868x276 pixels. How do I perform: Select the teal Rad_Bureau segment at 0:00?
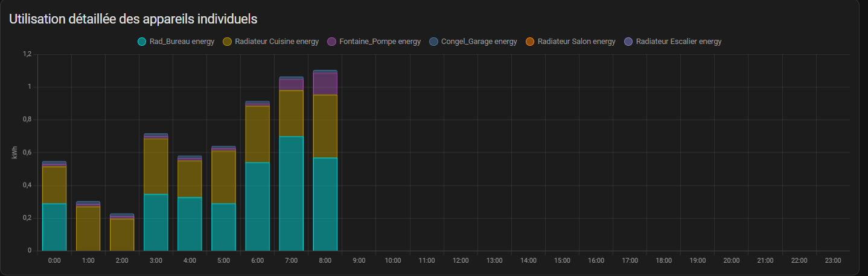pos(54,227)
